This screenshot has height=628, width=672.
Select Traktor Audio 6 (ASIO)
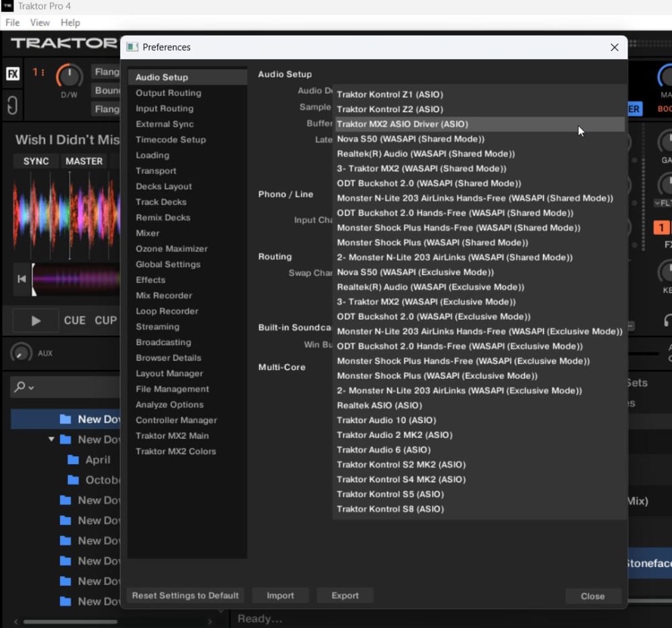point(478,450)
